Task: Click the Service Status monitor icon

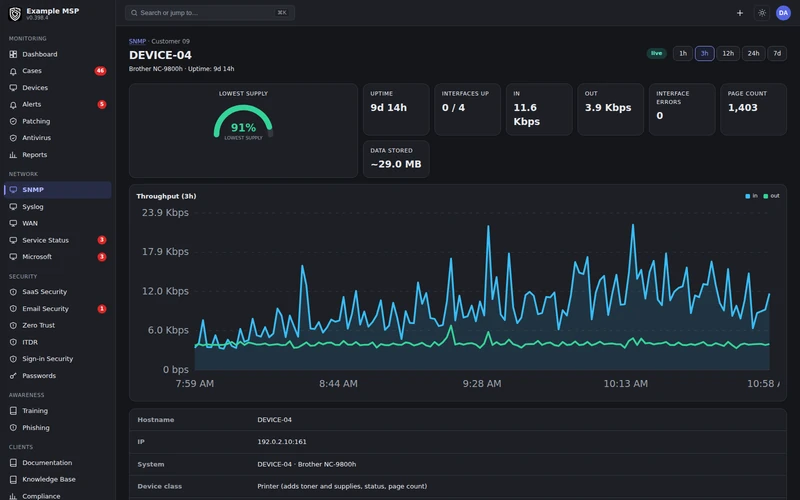Action: point(13,240)
